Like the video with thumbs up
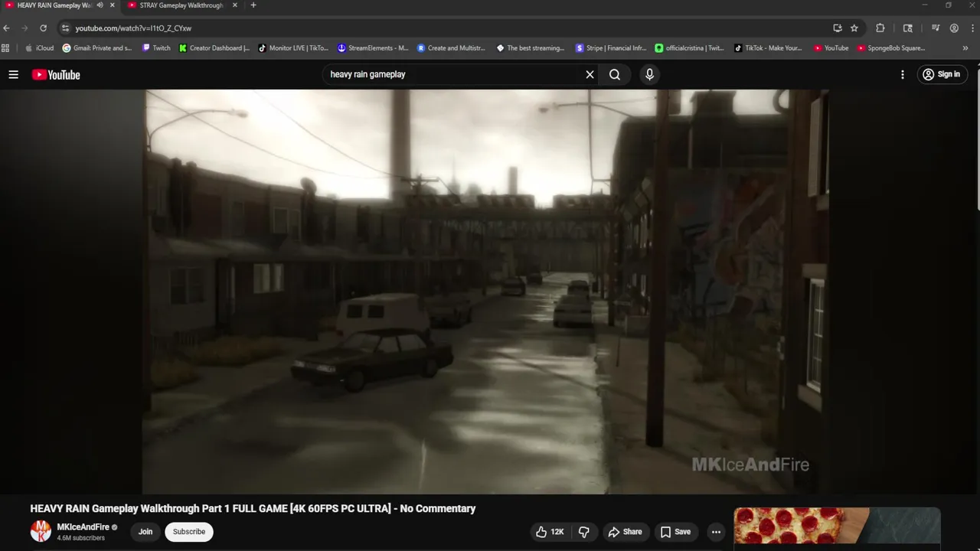The image size is (980, 551). tap(550, 532)
